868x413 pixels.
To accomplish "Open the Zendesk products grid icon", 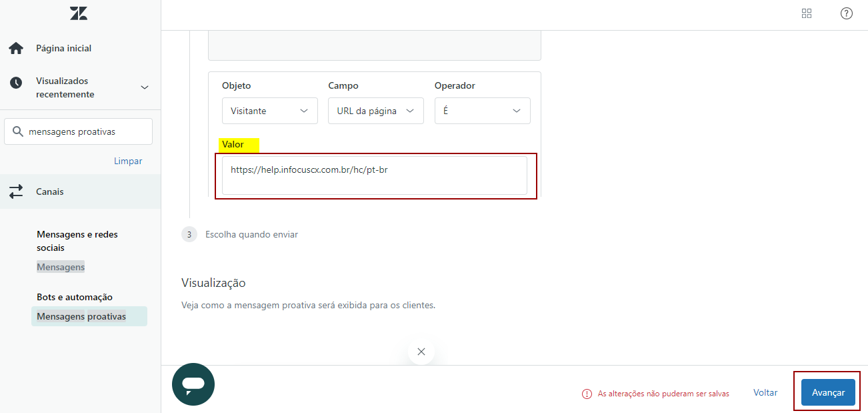I will 807,13.
